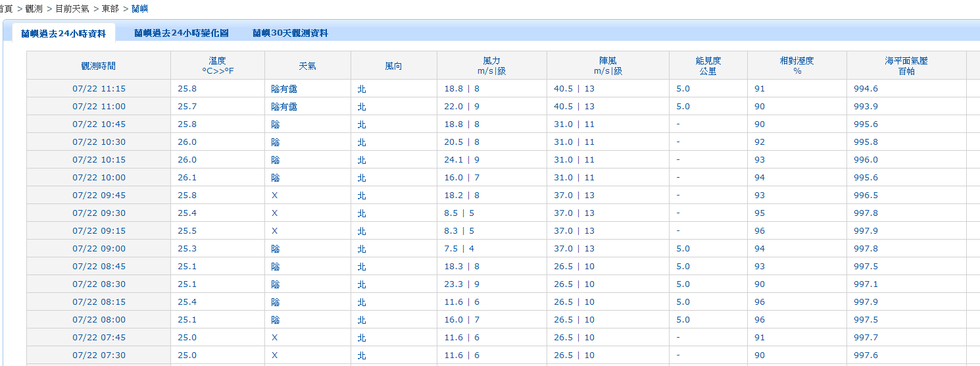Click the 相對溼度 % column header

coord(796,66)
